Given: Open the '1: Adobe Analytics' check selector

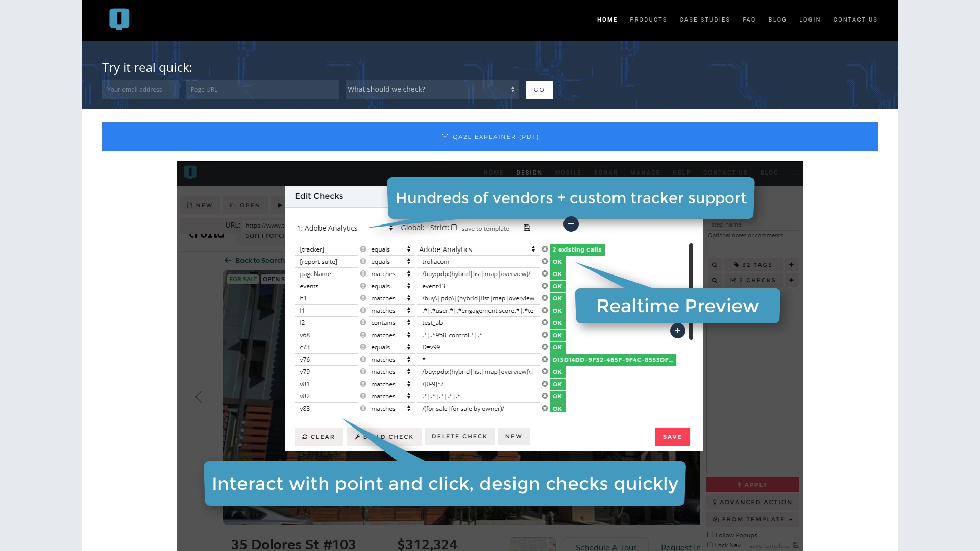Looking at the screenshot, I should 345,228.
